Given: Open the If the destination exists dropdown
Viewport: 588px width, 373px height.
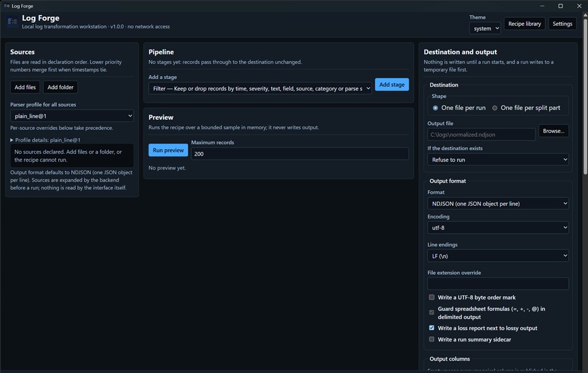Looking at the screenshot, I should tap(498, 160).
